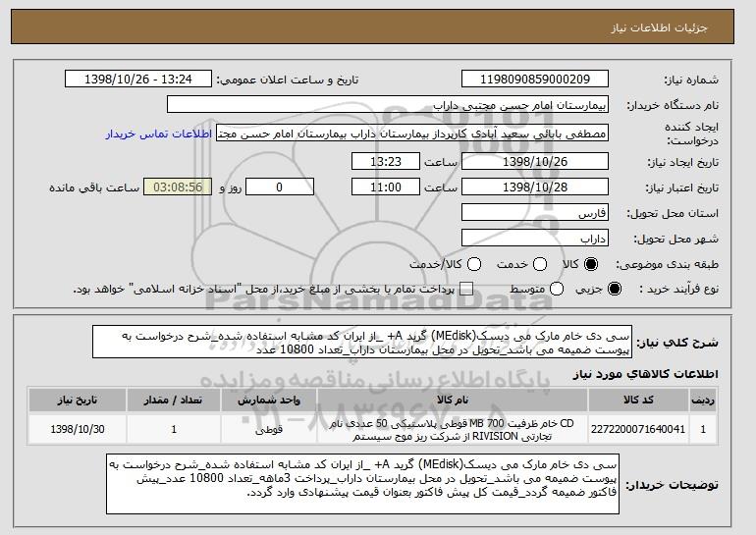Click the remaining days field showing 0
Image resolution: width=756 pixels, height=535 pixels.
tap(280, 187)
